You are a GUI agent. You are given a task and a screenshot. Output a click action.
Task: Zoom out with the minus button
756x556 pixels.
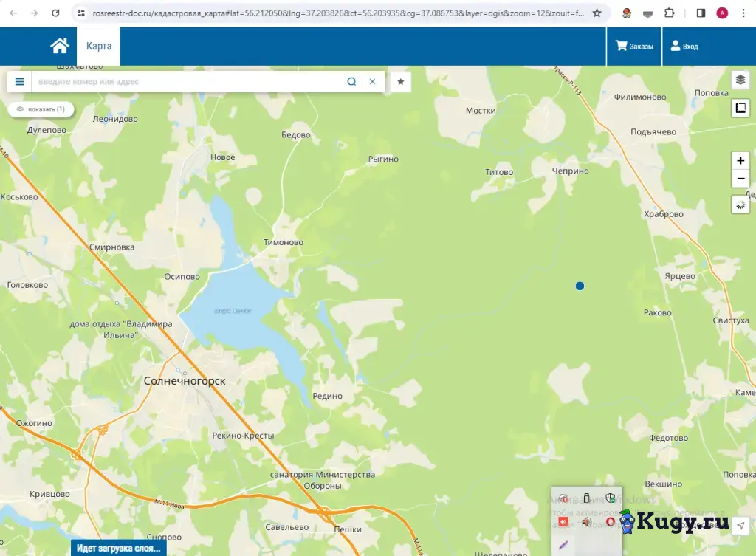tap(740, 179)
